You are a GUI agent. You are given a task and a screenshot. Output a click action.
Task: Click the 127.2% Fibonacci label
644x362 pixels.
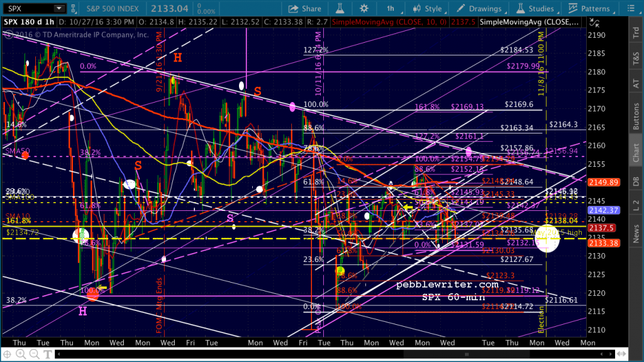coord(316,50)
